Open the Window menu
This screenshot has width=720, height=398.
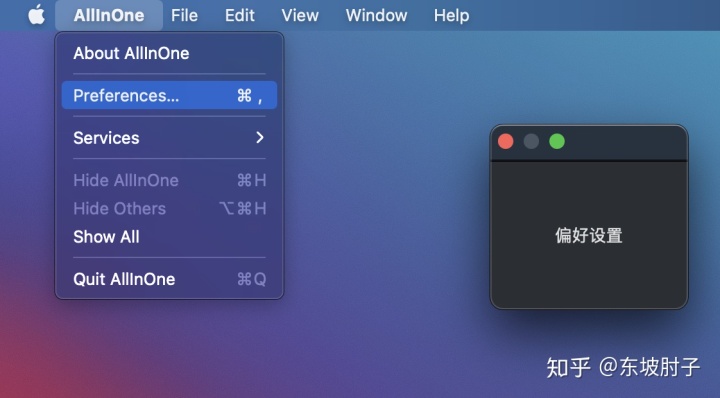pos(376,15)
